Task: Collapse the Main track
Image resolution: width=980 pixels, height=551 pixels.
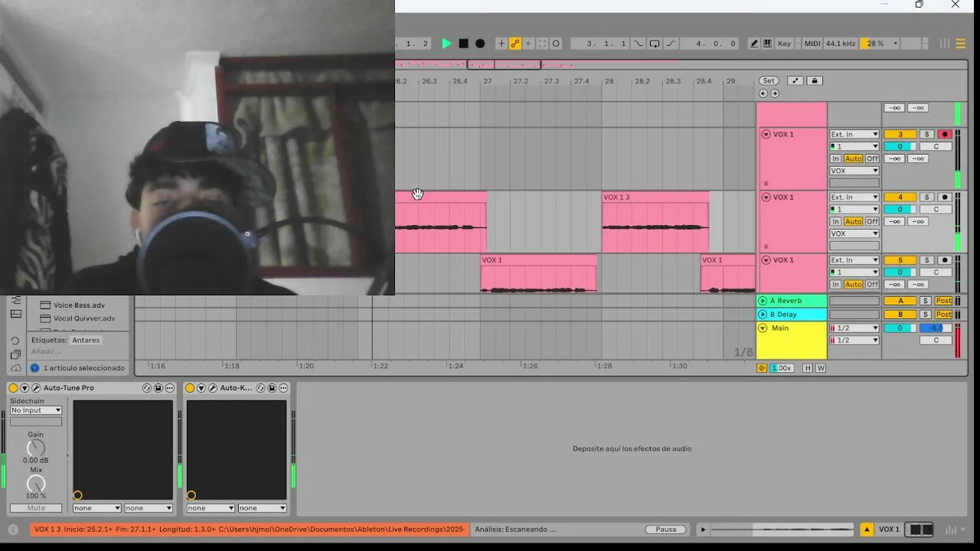Action: tap(763, 328)
